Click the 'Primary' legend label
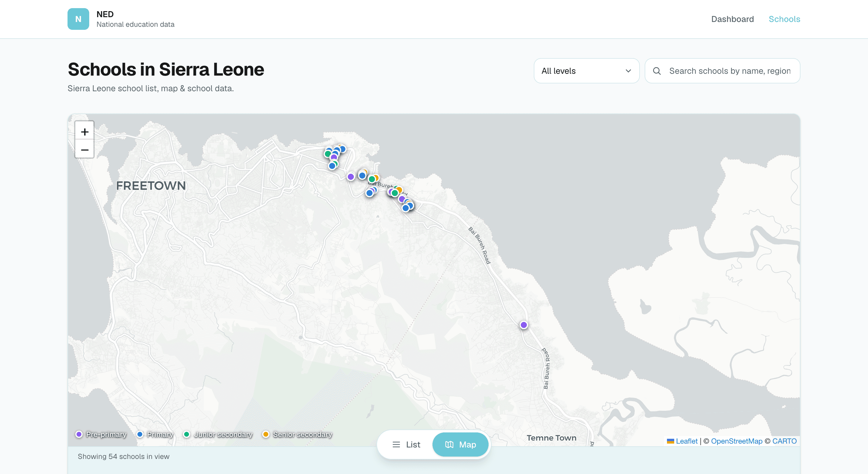Image resolution: width=868 pixels, height=474 pixels. coord(160,435)
